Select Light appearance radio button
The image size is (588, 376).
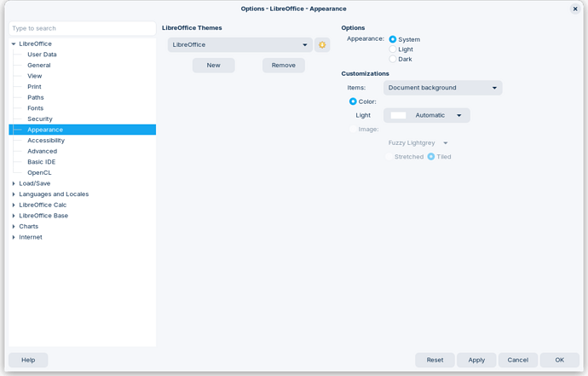click(x=392, y=49)
